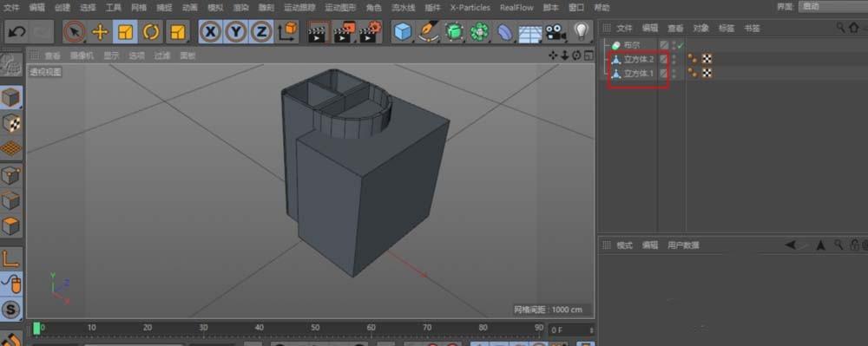
Task: Toggle the coordinate system icon
Action: coord(288,31)
